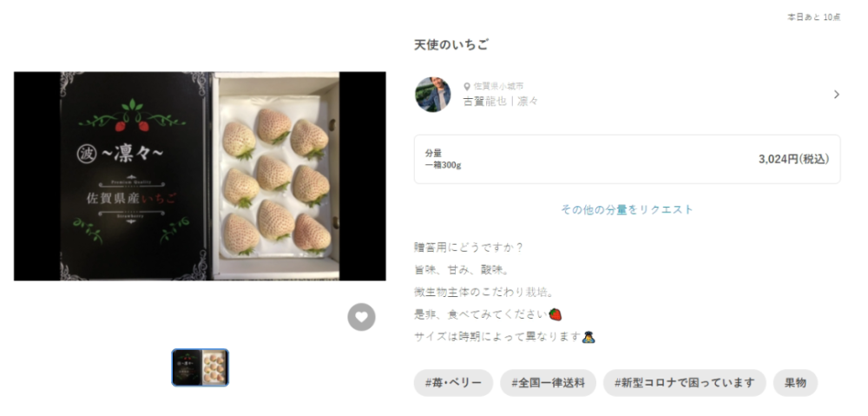Click the location pin icon
The height and width of the screenshot is (416, 868).
click(467, 86)
